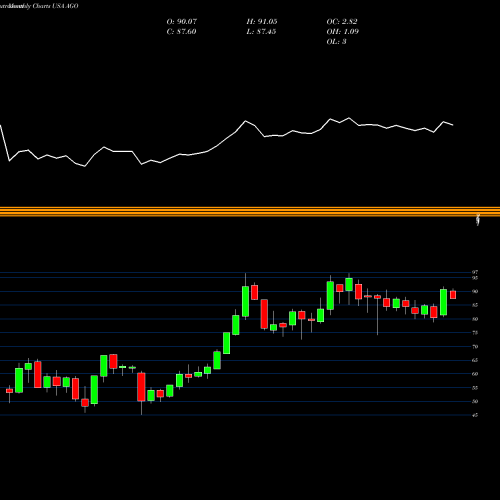Click the open value 'O: 90.07'
Viewport: 500px width, 500px height.
tap(182, 22)
